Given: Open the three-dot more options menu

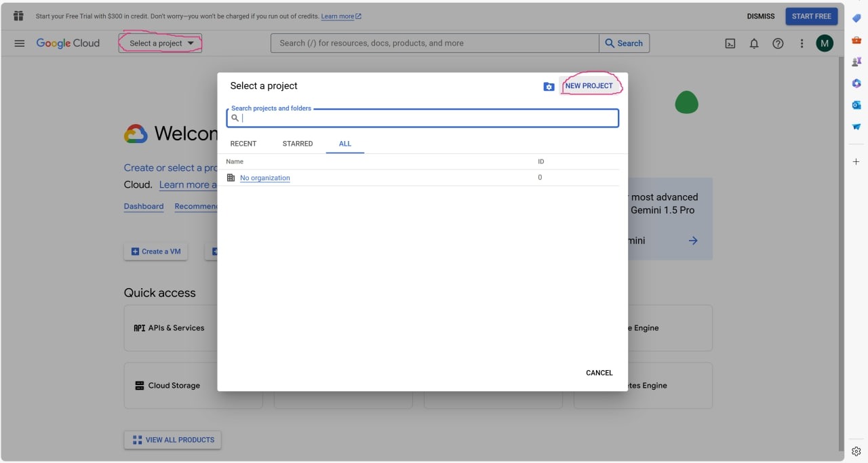Looking at the screenshot, I should (x=802, y=43).
